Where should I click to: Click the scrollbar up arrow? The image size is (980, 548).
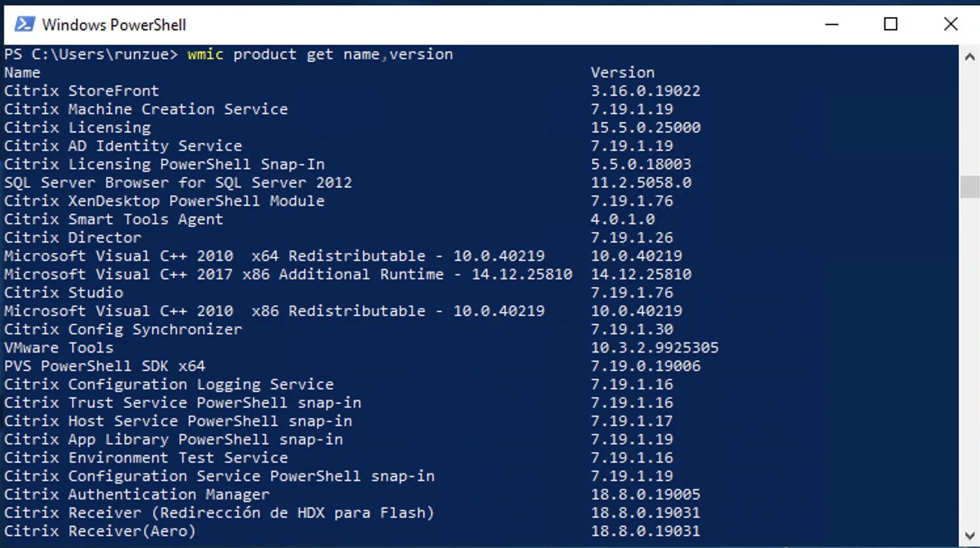point(970,57)
